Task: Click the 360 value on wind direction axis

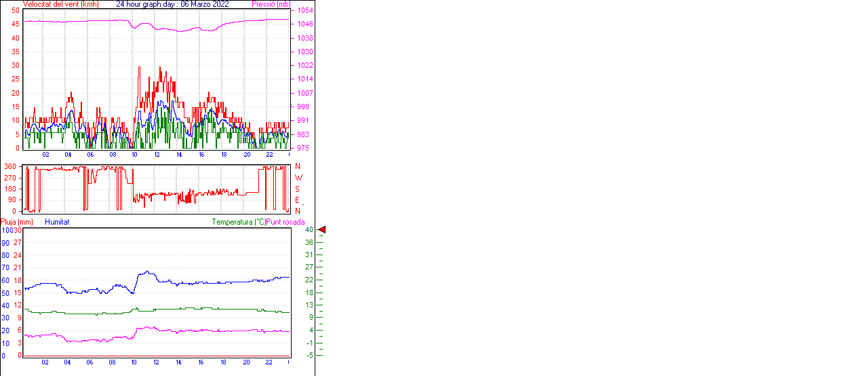Action: [x=10, y=166]
